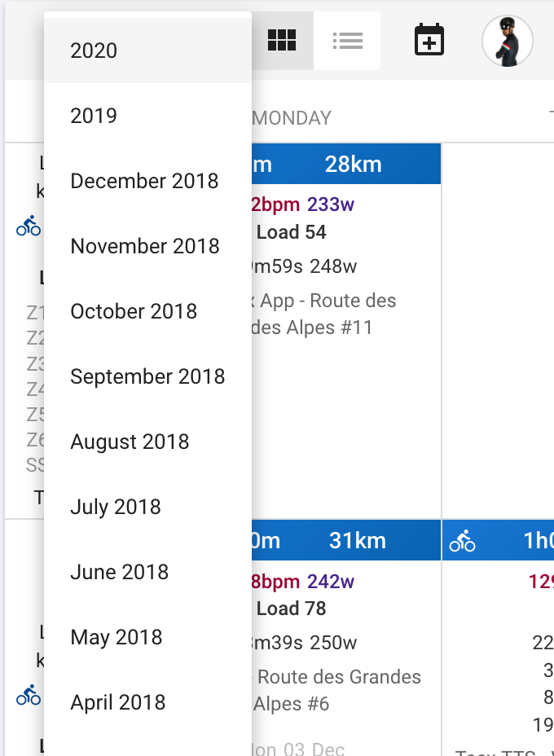Open the Route des Alpes #11 activity
The width and height of the screenshot is (554, 756).
pos(323,314)
